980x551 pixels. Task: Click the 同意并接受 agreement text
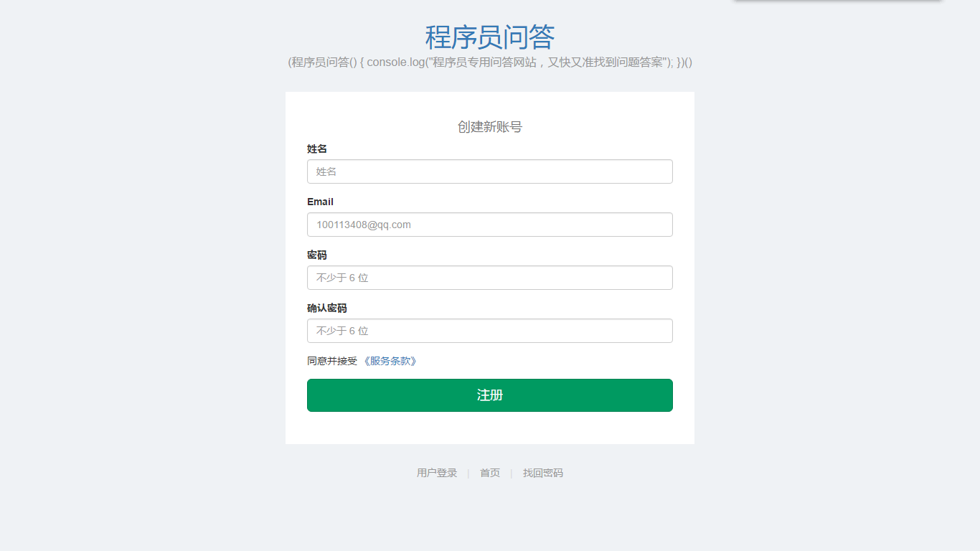(332, 361)
